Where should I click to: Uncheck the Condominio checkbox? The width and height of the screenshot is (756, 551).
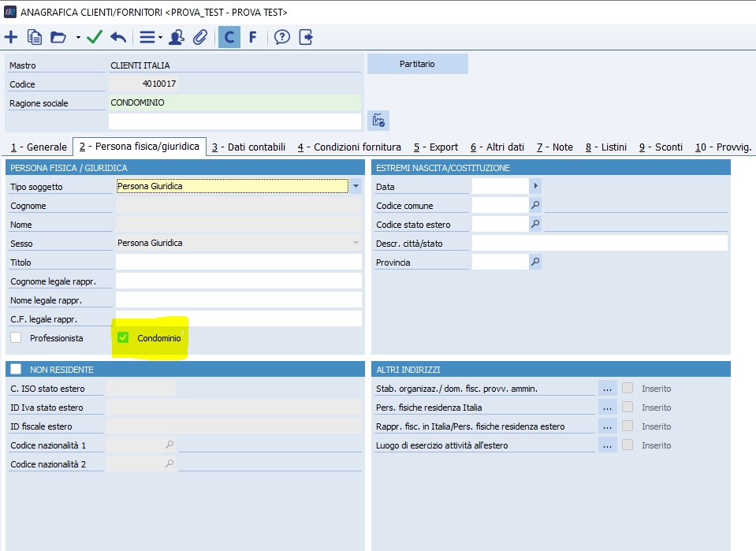123,338
